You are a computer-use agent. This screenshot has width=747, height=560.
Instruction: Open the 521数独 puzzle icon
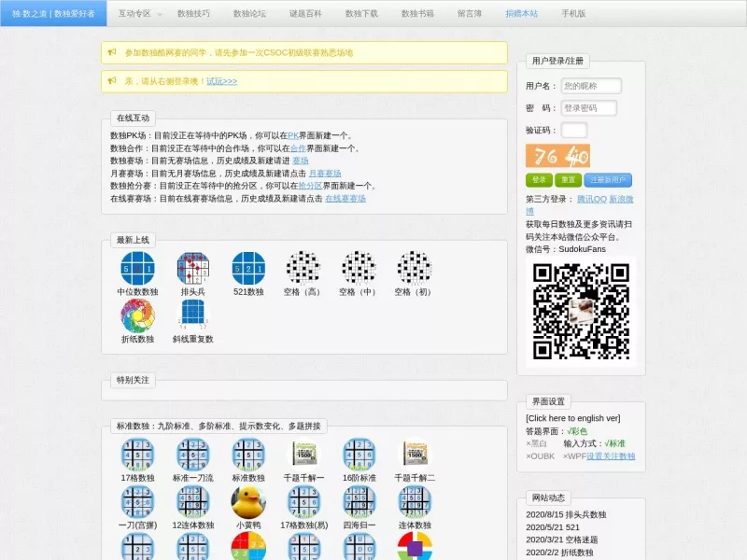[248, 268]
